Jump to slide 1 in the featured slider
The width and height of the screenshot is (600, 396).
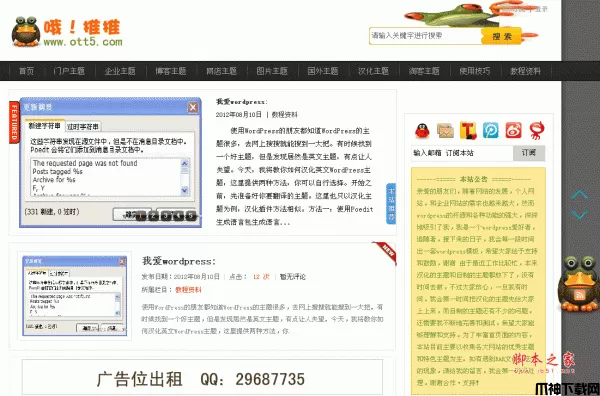tap(140, 216)
